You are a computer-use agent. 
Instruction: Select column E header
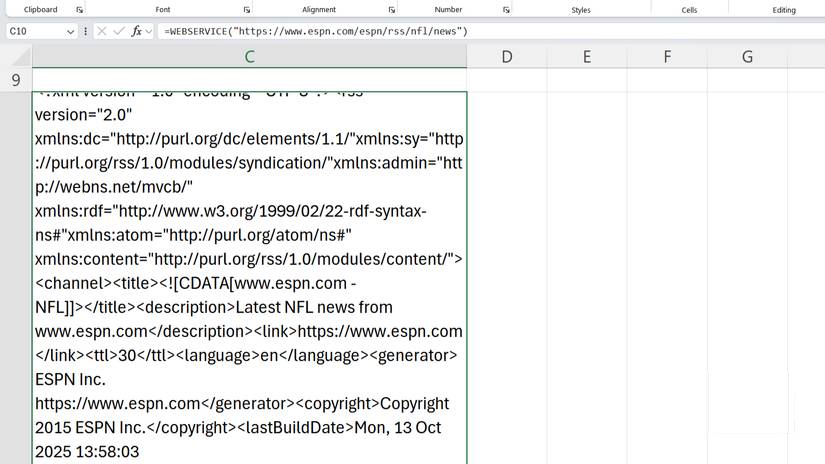coord(587,56)
